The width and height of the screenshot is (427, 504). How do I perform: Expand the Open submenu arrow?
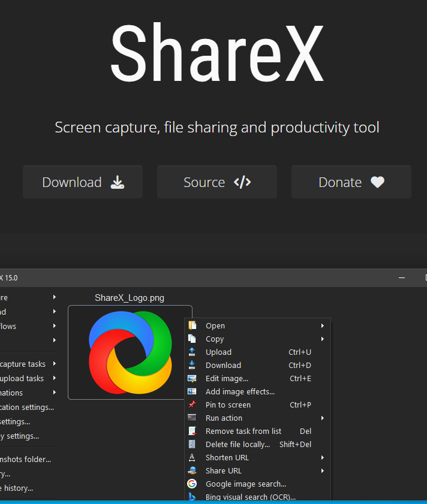pos(323,325)
